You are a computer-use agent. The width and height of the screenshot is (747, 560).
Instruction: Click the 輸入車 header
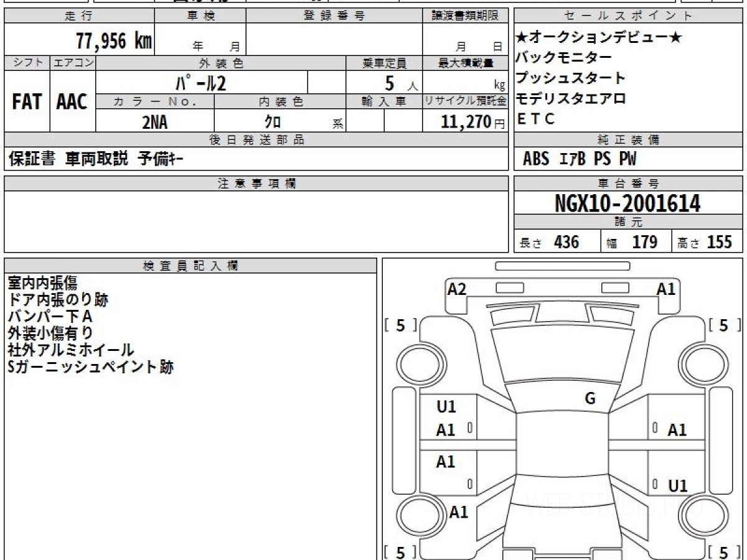click(384, 101)
